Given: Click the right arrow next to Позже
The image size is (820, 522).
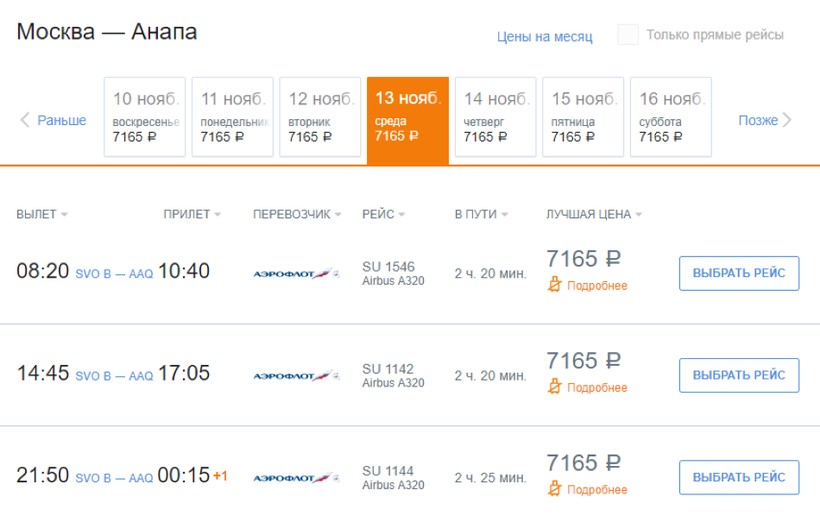Looking at the screenshot, I should coord(787,120).
